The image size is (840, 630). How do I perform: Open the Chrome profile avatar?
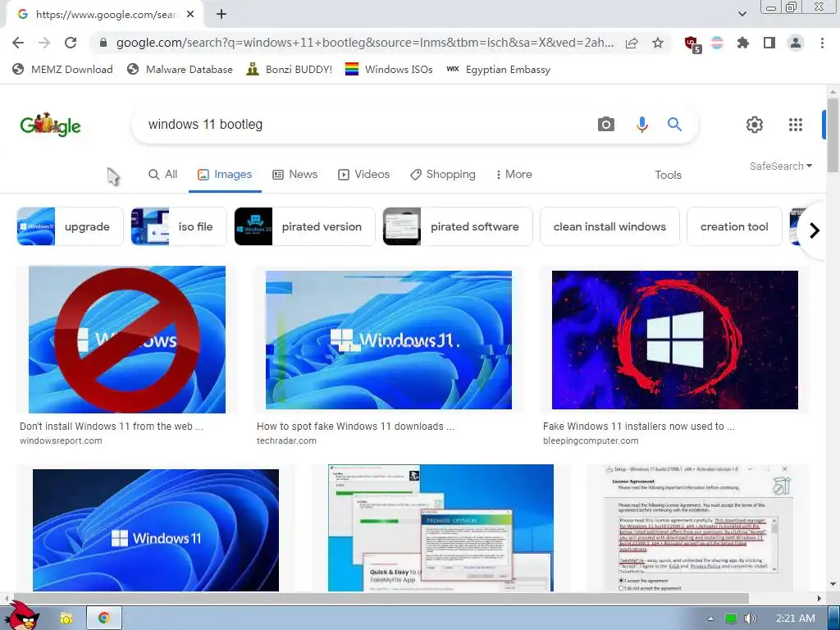point(796,43)
